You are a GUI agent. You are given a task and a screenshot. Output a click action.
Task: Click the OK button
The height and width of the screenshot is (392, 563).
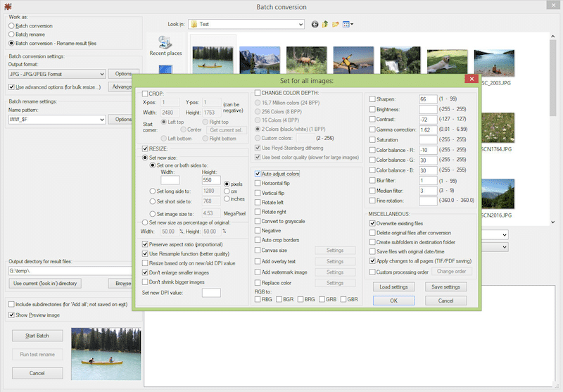click(393, 301)
